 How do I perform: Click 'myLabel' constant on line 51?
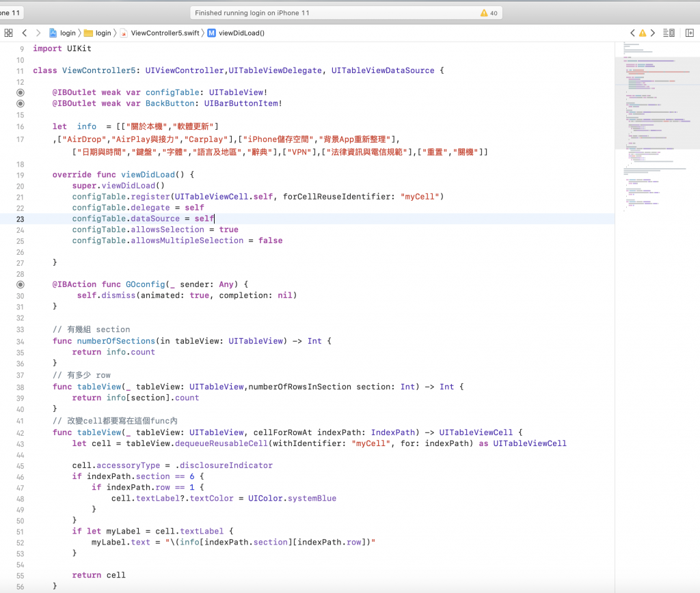click(123, 532)
